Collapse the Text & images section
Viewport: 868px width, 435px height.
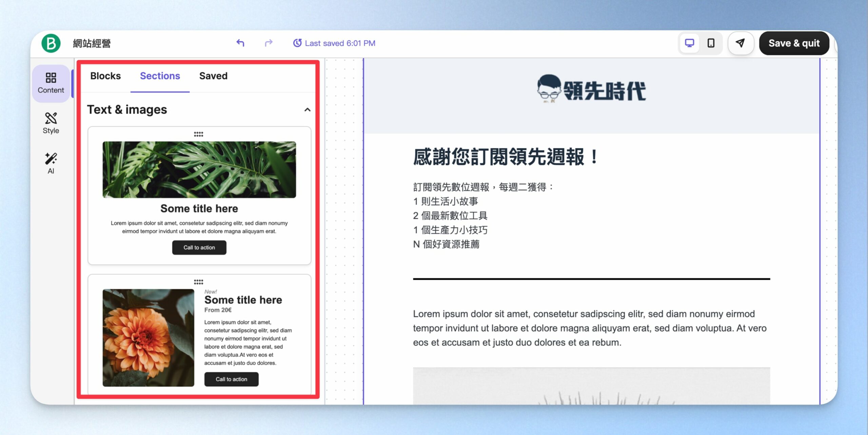(307, 110)
